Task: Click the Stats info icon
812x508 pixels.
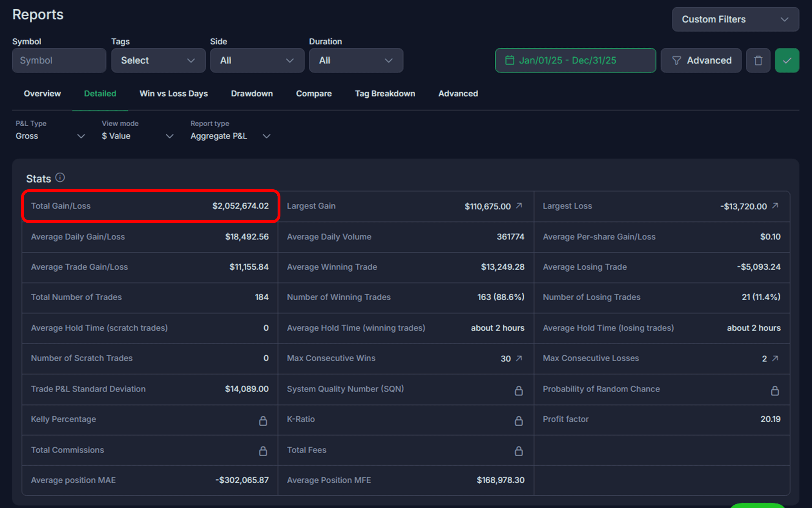Action: (x=60, y=177)
